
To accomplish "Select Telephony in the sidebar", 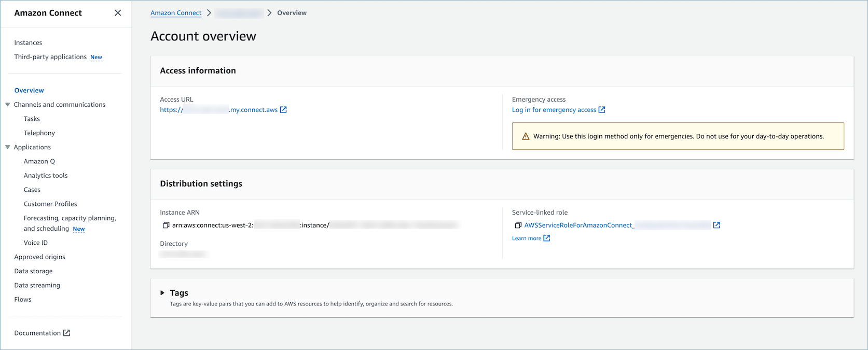I will point(39,133).
